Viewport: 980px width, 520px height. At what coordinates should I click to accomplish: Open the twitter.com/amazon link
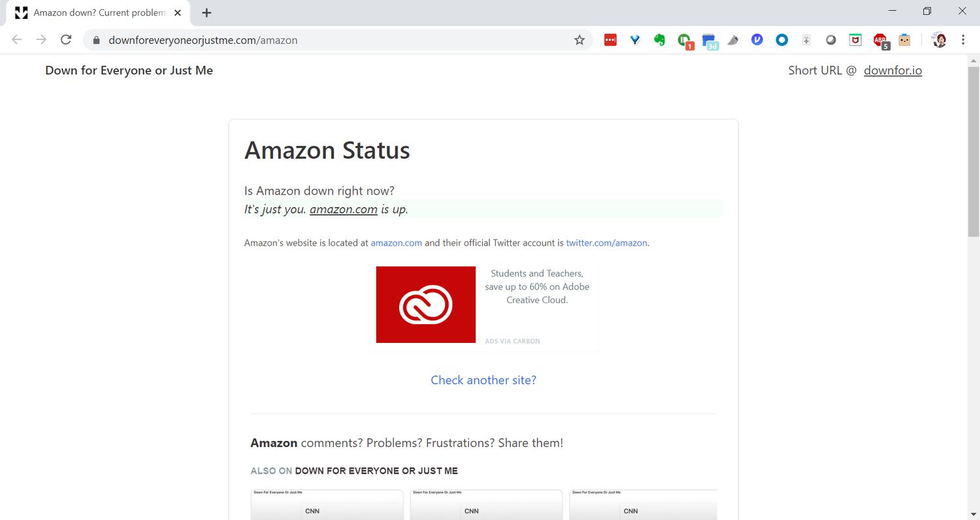coord(606,243)
